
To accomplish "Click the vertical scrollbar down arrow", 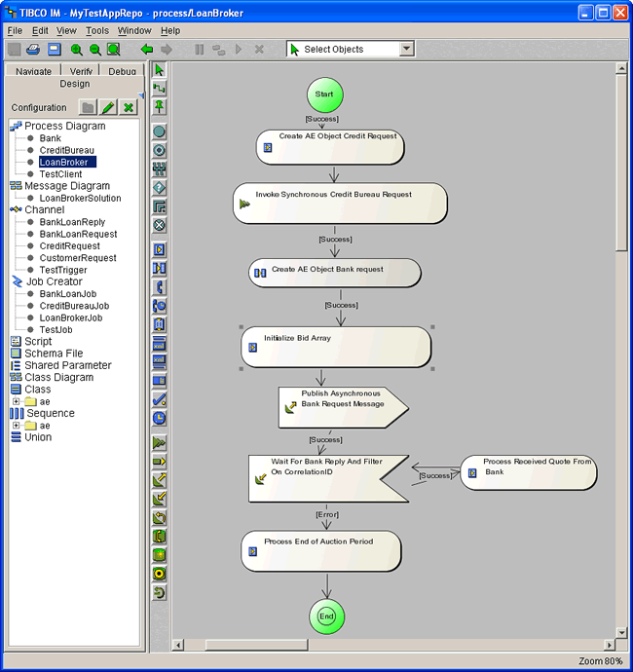I will click(621, 633).
